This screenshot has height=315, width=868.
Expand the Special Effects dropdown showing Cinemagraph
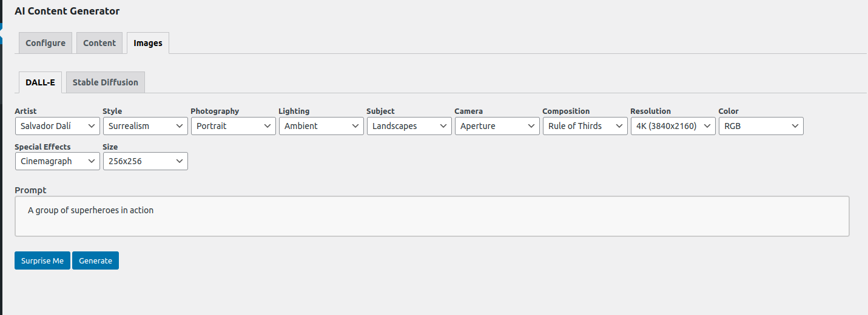57,161
